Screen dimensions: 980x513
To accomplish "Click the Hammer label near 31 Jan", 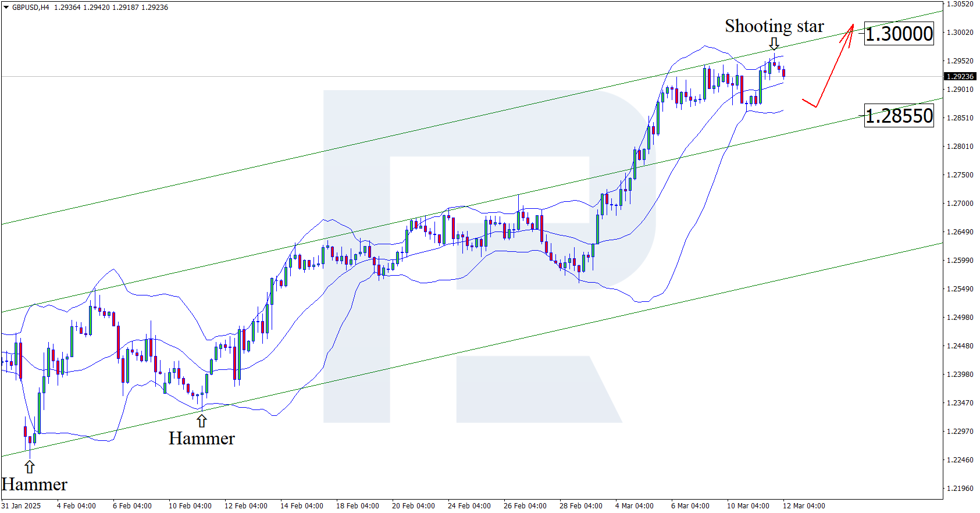I will pyautogui.click(x=34, y=484).
